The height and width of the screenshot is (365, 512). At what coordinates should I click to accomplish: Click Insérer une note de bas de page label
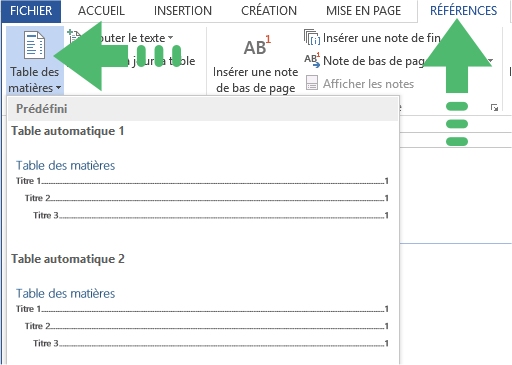click(x=255, y=80)
